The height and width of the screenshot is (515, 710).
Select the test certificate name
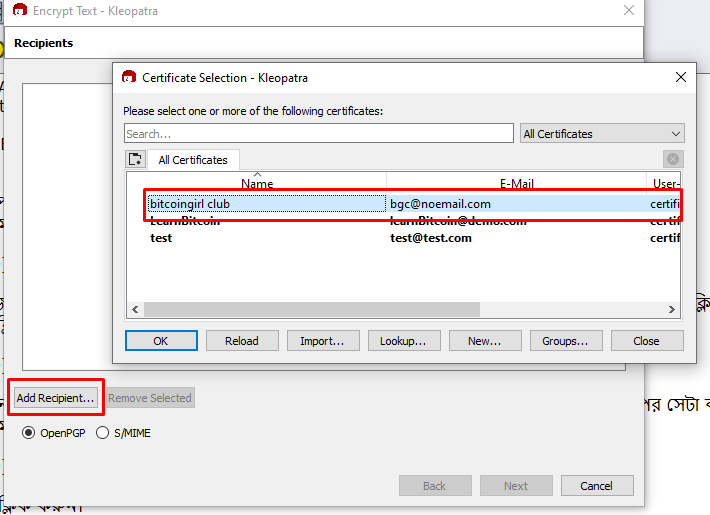pyautogui.click(x=161, y=238)
